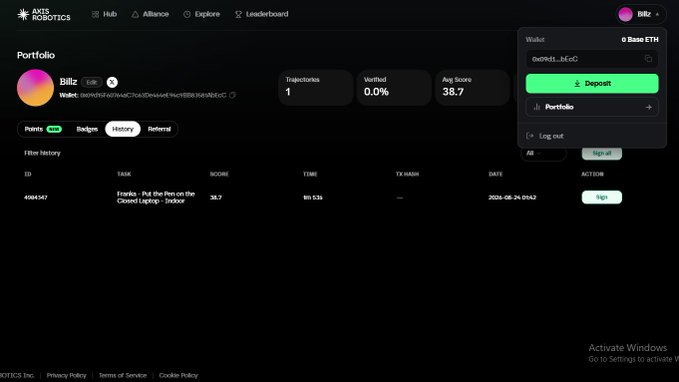This screenshot has height=382, width=679.
Task: Click the date 2026-08-24 01:42
Action: pos(512,197)
